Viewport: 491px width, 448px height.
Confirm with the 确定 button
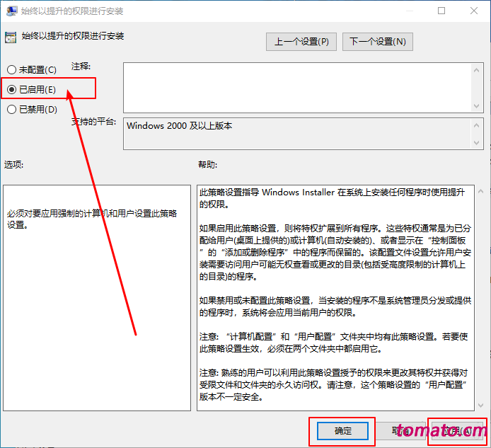click(342, 431)
